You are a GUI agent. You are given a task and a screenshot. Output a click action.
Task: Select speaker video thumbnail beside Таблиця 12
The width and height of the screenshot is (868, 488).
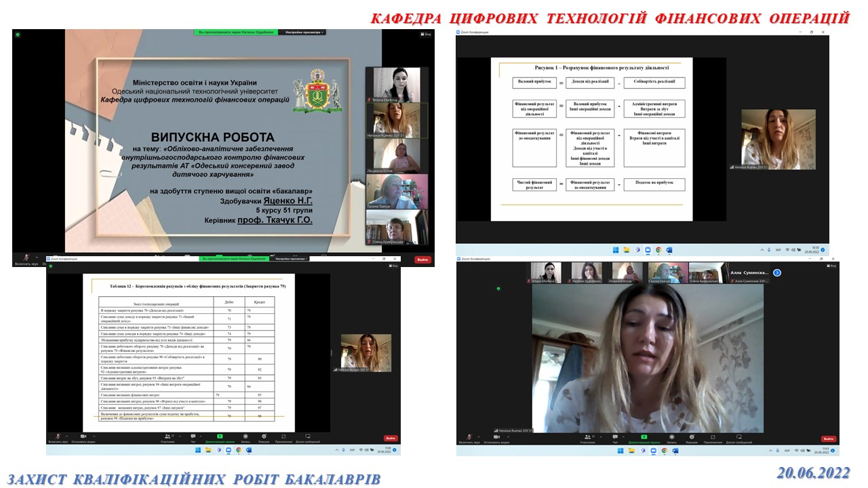pos(366,352)
